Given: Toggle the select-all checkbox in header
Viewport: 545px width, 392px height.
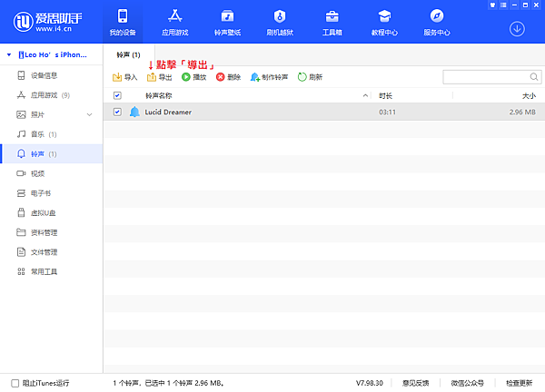Looking at the screenshot, I should point(117,95).
